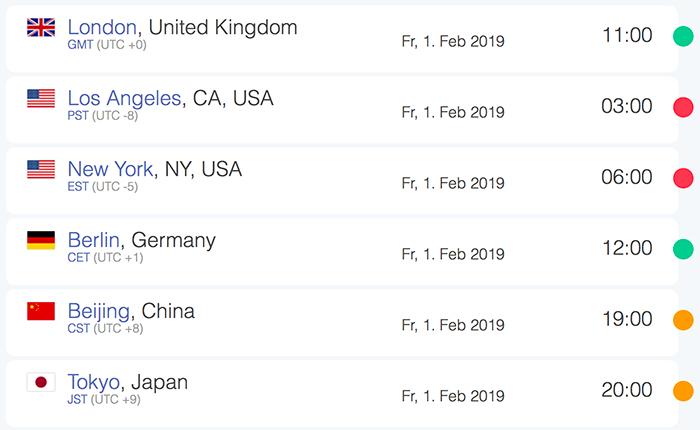This screenshot has height=430, width=700.
Task: Click the green status dot for London
Action: [683, 36]
